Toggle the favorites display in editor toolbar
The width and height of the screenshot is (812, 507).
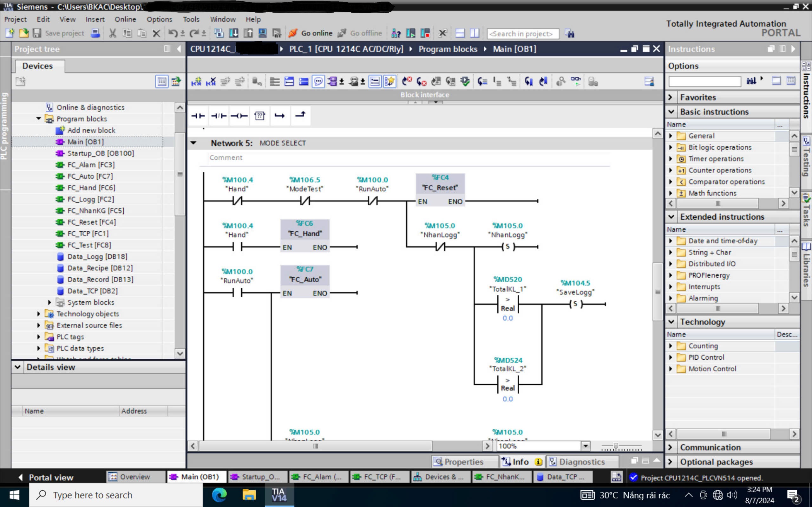click(x=389, y=81)
